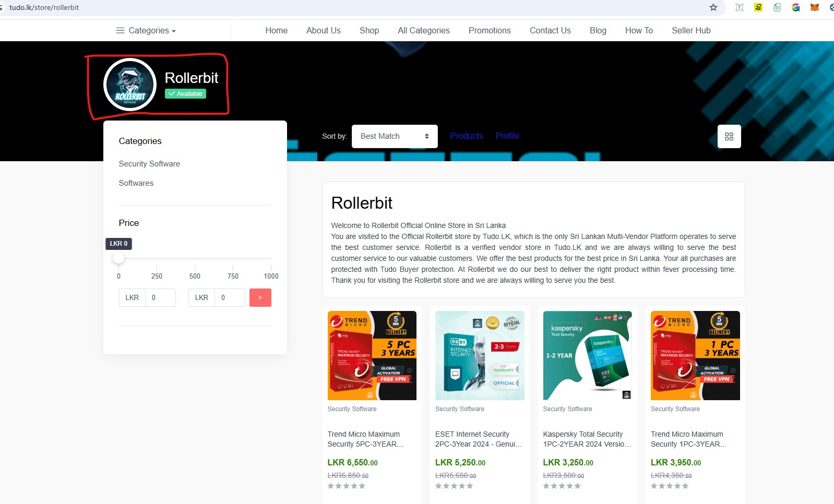Viewport: 834px width, 504px height.
Task: Click the price range slider handle
Action: (119, 258)
